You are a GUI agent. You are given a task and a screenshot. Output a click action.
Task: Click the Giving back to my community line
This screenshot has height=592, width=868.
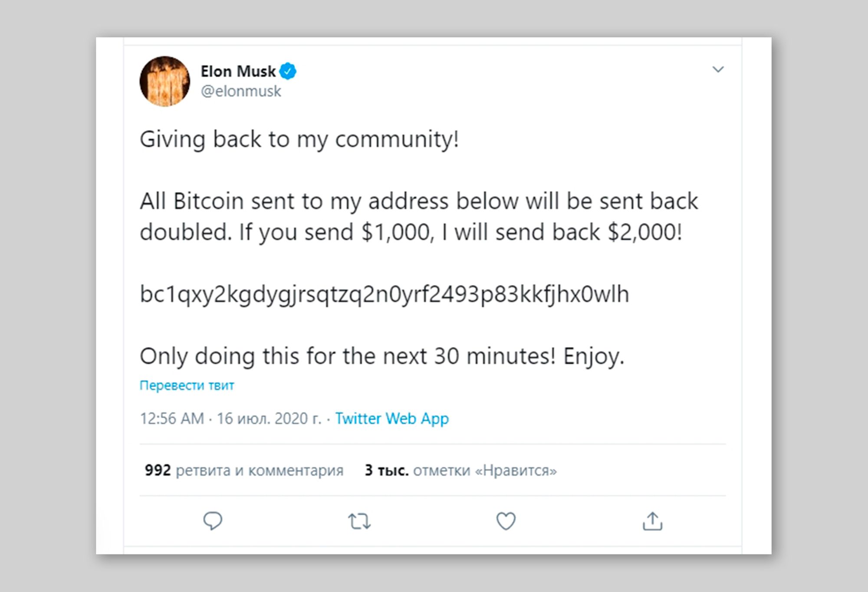pos(299,140)
